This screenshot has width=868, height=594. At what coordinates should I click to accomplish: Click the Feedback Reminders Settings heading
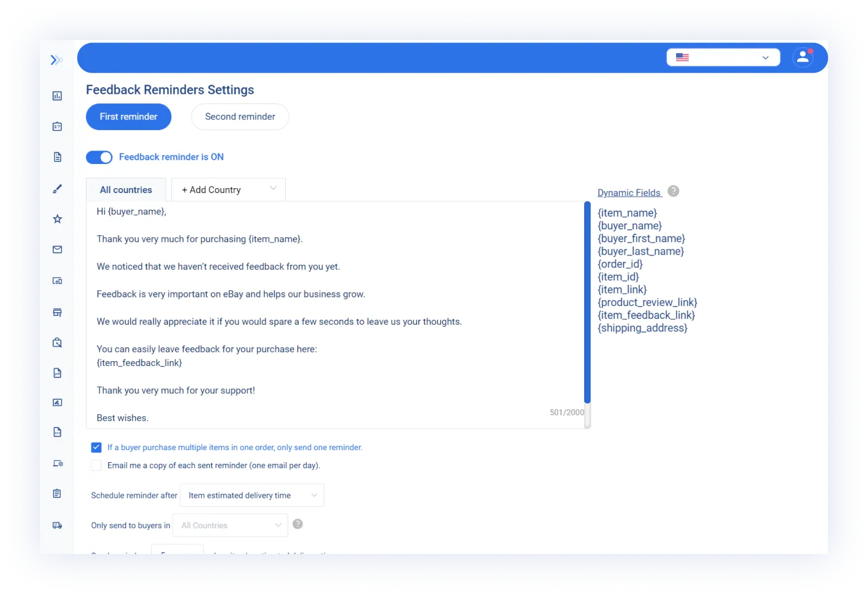[170, 90]
